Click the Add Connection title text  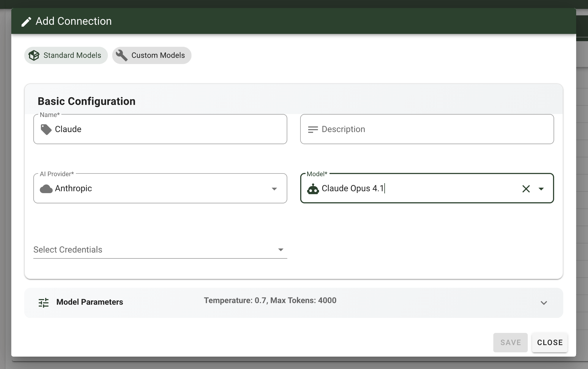point(73,21)
